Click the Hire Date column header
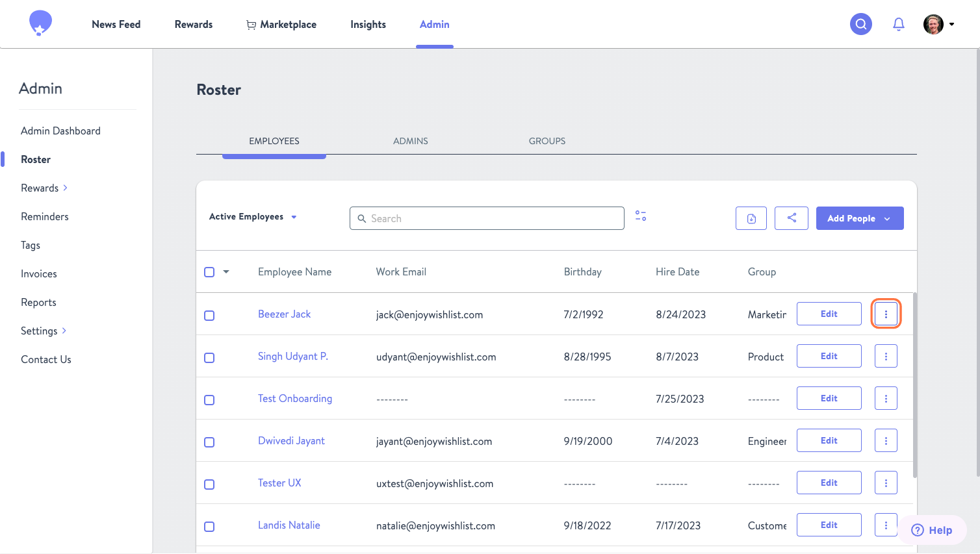 coord(677,271)
